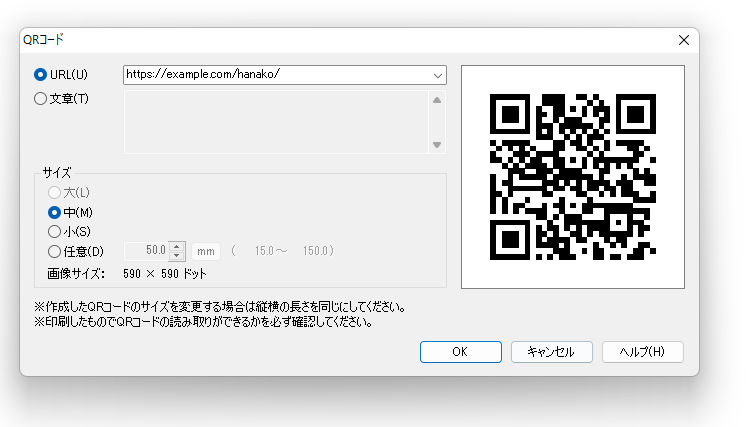Click the サイズ group label
Viewport: 752px width, 427px height.
coord(57,172)
